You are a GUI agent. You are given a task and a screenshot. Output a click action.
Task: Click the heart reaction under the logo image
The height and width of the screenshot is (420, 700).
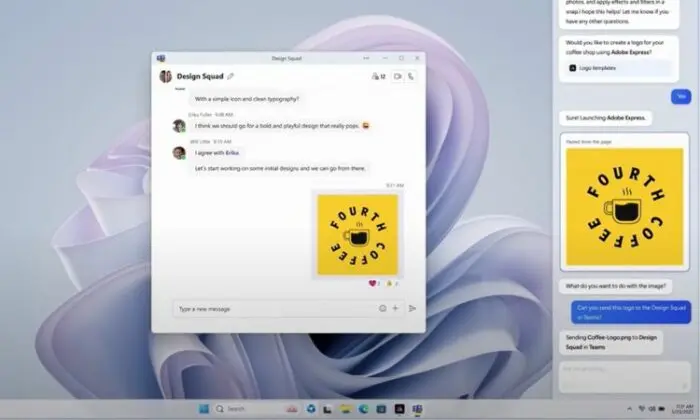tap(374, 283)
